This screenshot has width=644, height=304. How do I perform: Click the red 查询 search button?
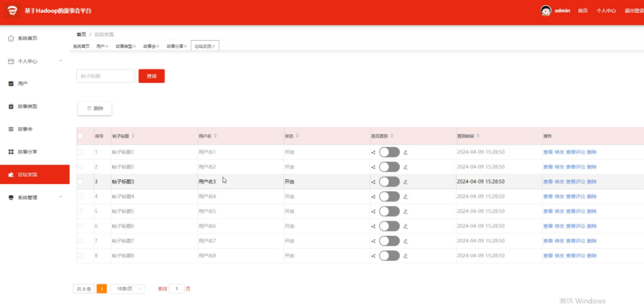pos(151,76)
